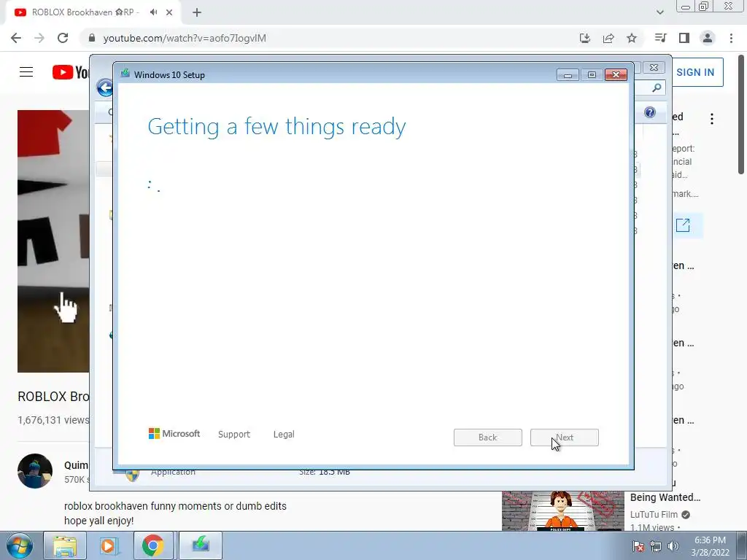Close the Windows 10 Setup window
747x560 pixels.
616,75
